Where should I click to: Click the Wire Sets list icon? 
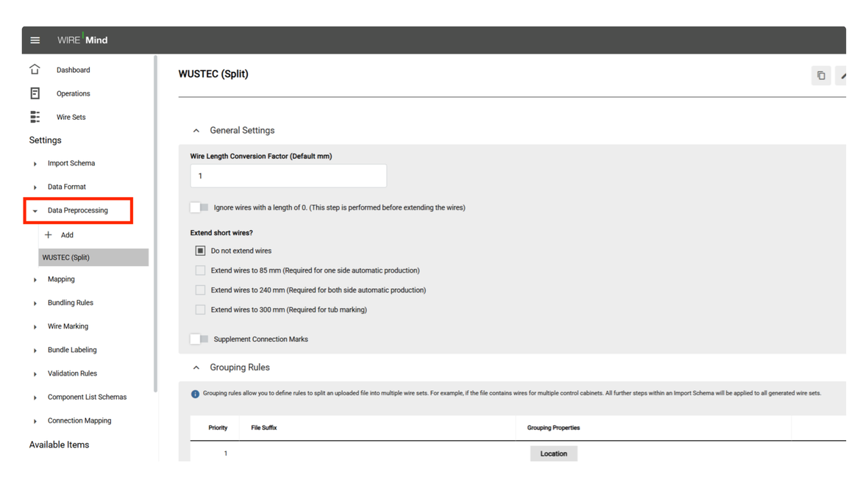(x=35, y=117)
